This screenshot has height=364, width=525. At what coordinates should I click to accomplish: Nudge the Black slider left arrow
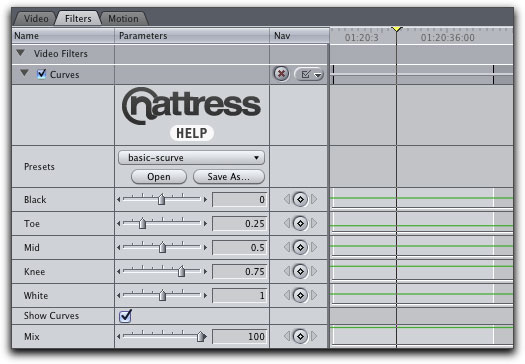click(x=119, y=200)
